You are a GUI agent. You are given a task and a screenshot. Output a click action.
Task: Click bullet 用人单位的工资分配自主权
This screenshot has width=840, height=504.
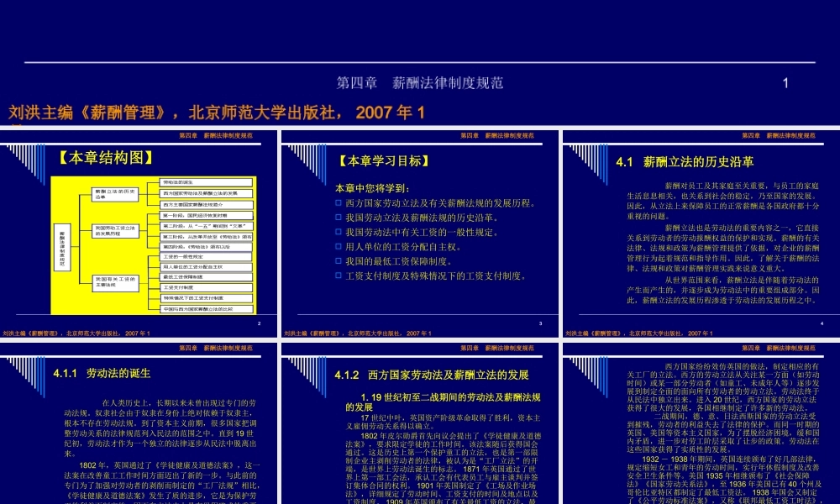404,247
